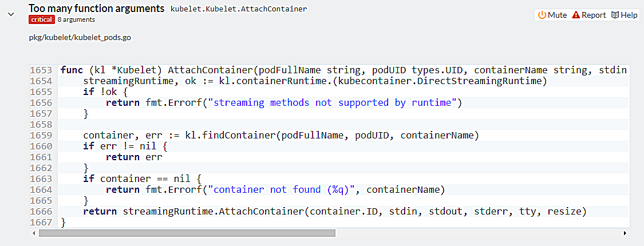
Task: Collapse the issue using the chevron
Action: (x=11, y=14)
